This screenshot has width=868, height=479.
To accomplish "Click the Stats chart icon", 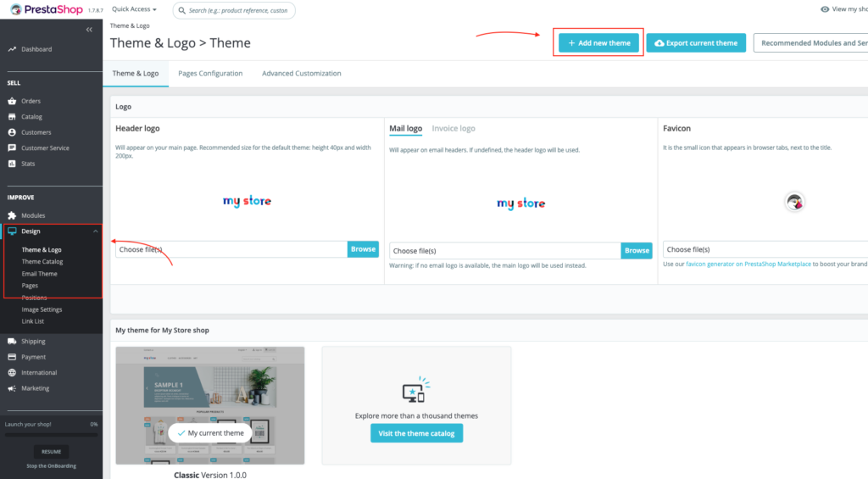I will click(x=12, y=164).
